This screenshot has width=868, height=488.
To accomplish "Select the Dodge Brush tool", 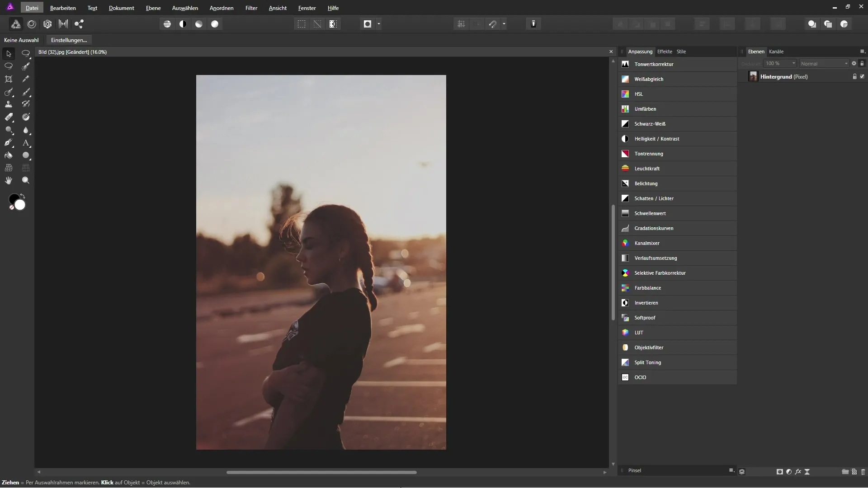I will coord(9,130).
